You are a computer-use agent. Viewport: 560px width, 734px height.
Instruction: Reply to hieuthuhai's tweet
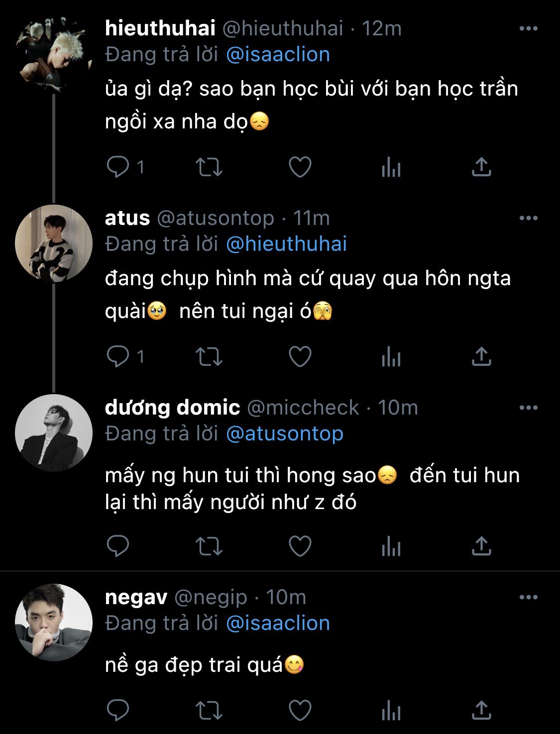[118, 167]
